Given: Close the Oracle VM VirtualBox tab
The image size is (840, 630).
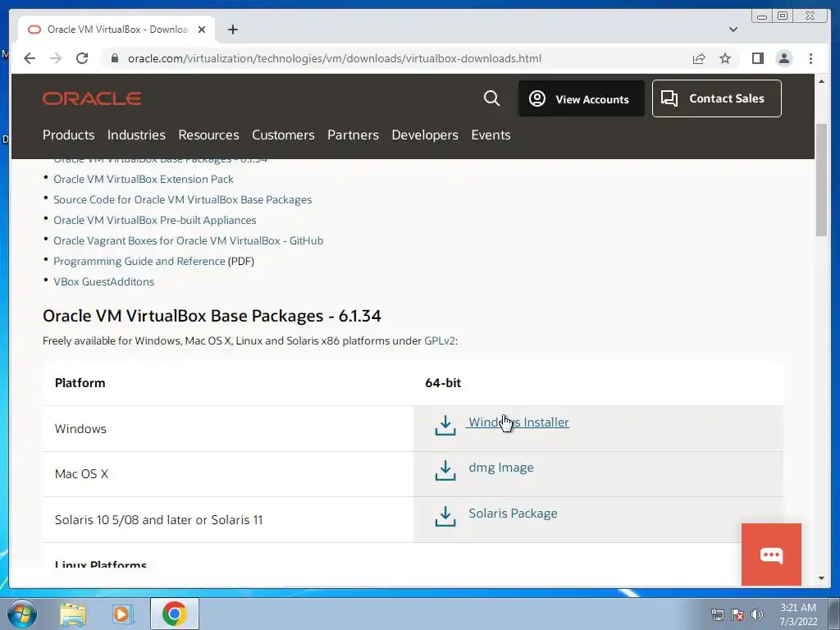Looking at the screenshot, I should coord(202,30).
